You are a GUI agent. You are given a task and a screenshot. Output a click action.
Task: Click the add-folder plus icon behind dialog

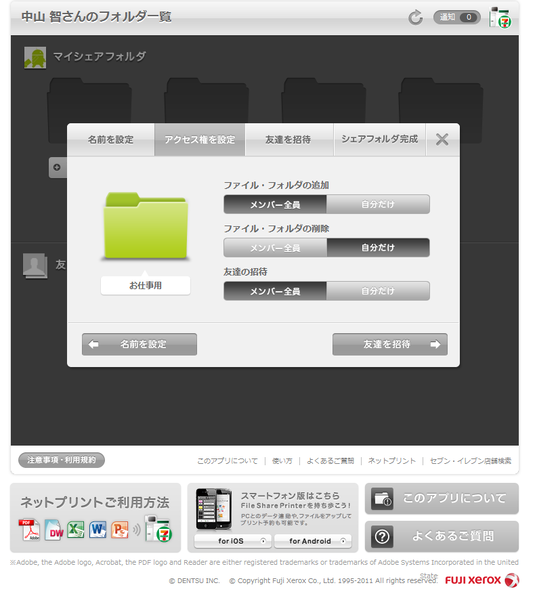pyautogui.click(x=58, y=169)
